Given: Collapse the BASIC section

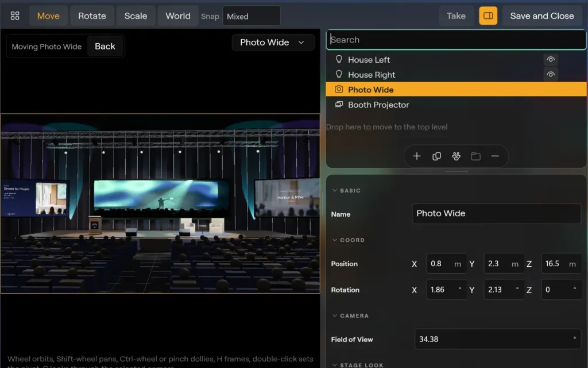Looking at the screenshot, I should 346,190.
